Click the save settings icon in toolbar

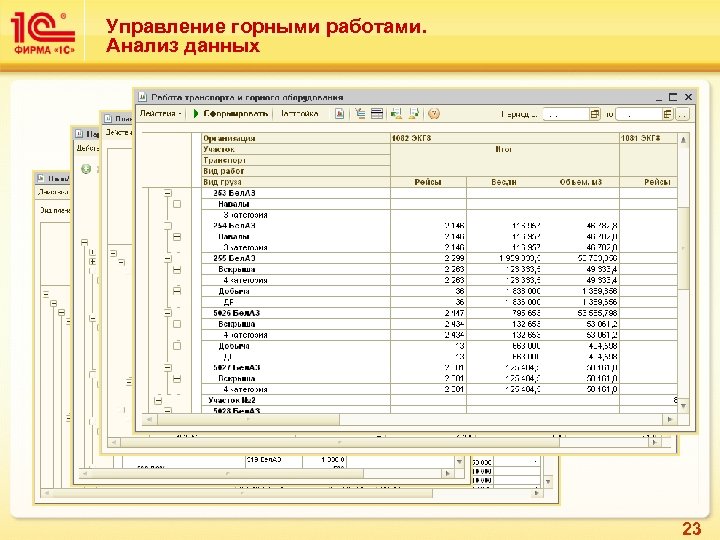pyautogui.click(x=414, y=113)
